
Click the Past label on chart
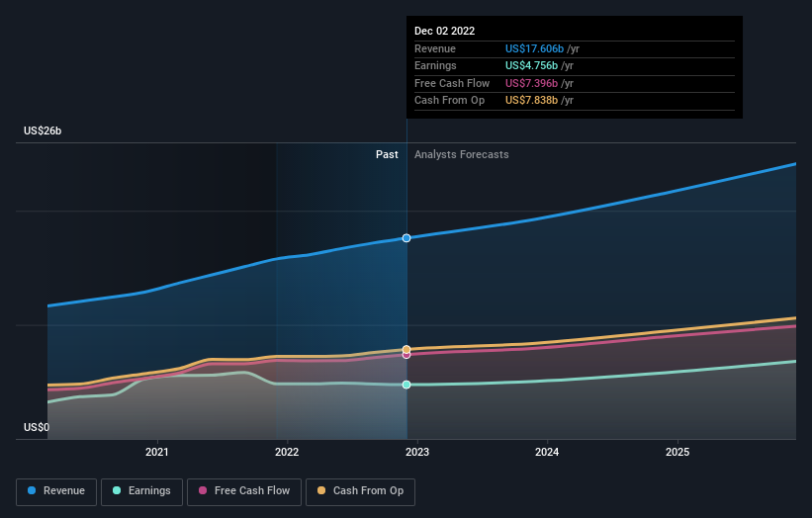click(x=387, y=154)
